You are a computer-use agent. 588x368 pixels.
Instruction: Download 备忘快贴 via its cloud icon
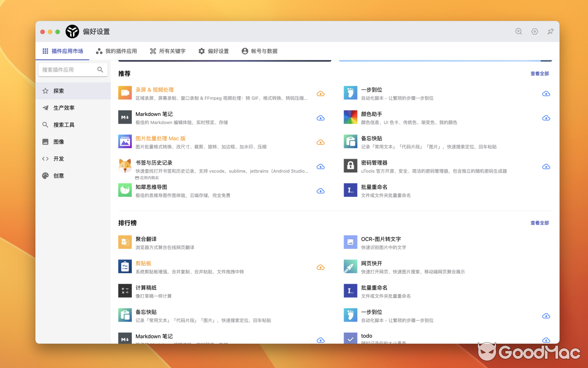(x=546, y=142)
